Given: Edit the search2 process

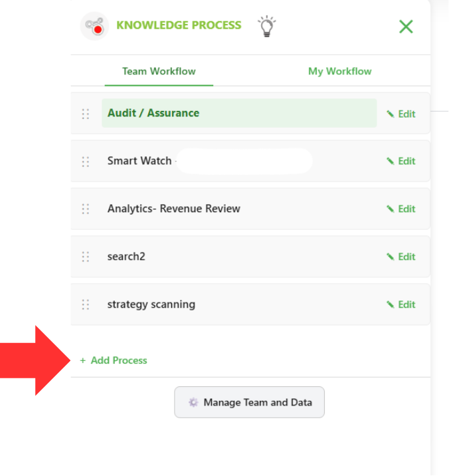Looking at the screenshot, I should point(401,257).
